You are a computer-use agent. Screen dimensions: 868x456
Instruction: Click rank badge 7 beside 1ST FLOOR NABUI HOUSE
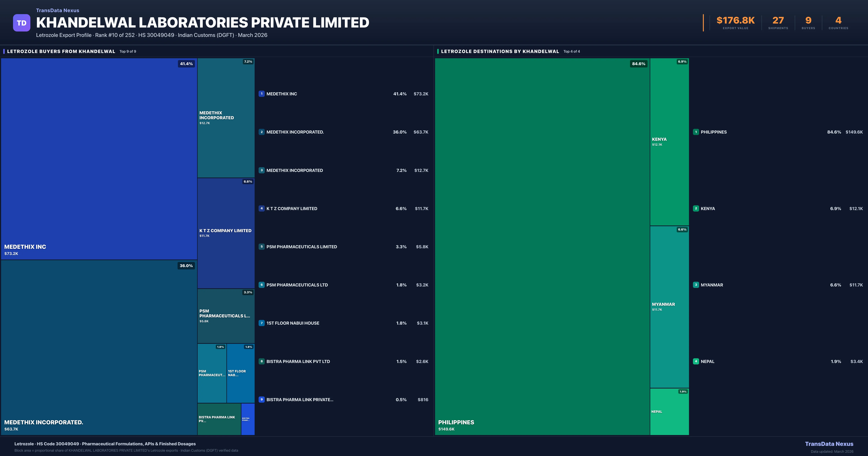pos(261,323)
